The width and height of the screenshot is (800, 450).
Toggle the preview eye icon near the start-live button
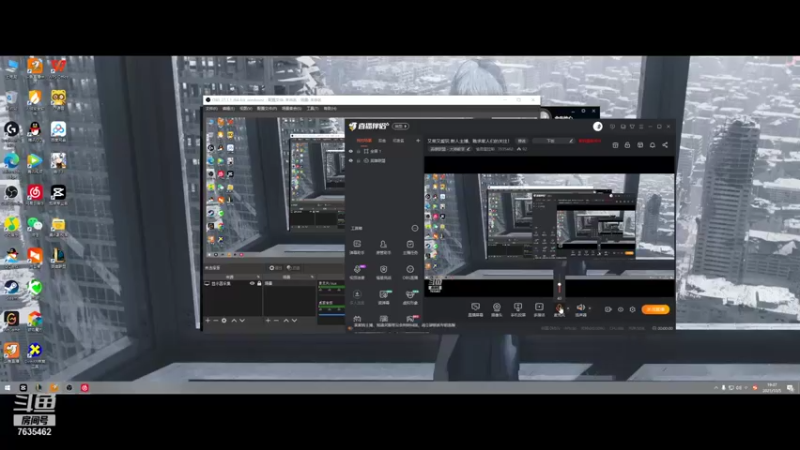click(x=620, y=309)
